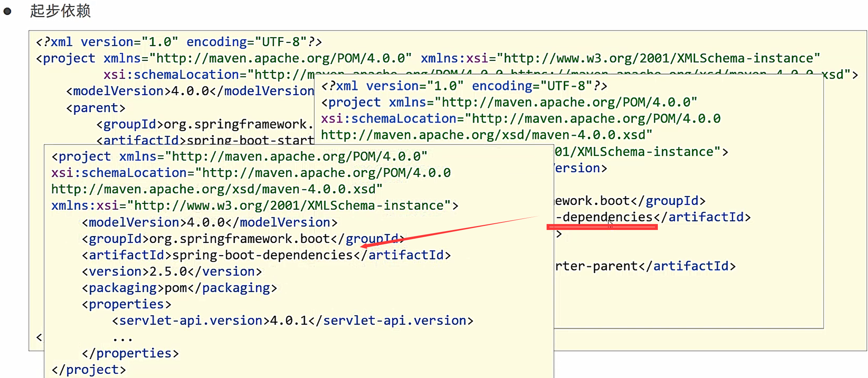Click spring-boot-dependencies artifactId line
This screenshot has height=378, width=868.
coord(266,255)
